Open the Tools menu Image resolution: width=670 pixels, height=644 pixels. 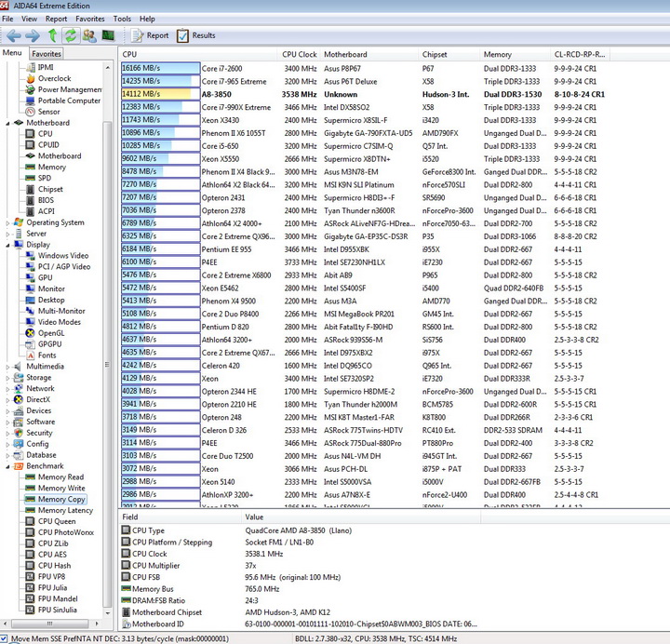tap(122, 19)
